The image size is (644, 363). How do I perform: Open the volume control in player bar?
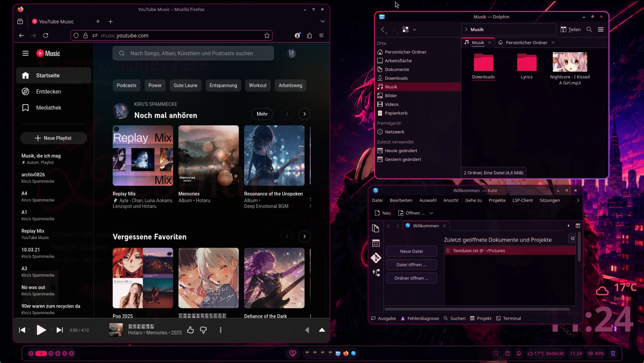[x=307, y=330]
